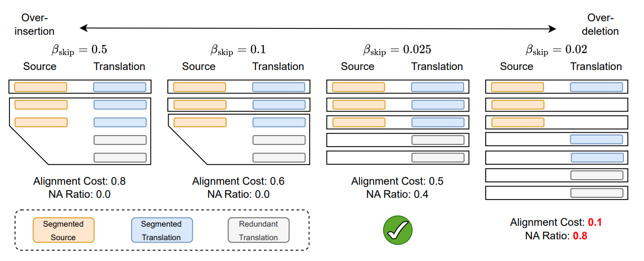Click the Over-insertion label
Image resolution: width=644 pixels, height=261 pixels.
coord(38,24)
